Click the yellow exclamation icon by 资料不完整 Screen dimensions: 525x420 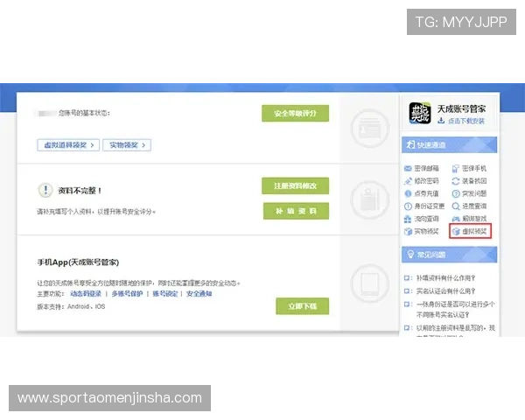tap(45, 190)
